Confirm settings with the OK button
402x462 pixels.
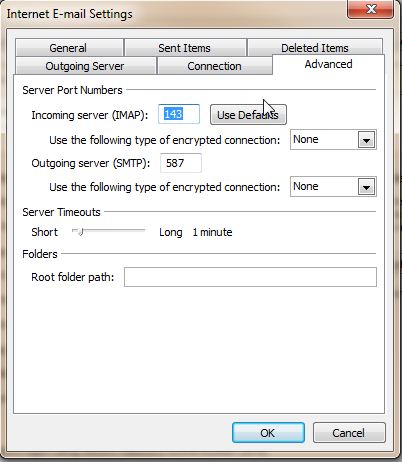(x=268, y=433)
